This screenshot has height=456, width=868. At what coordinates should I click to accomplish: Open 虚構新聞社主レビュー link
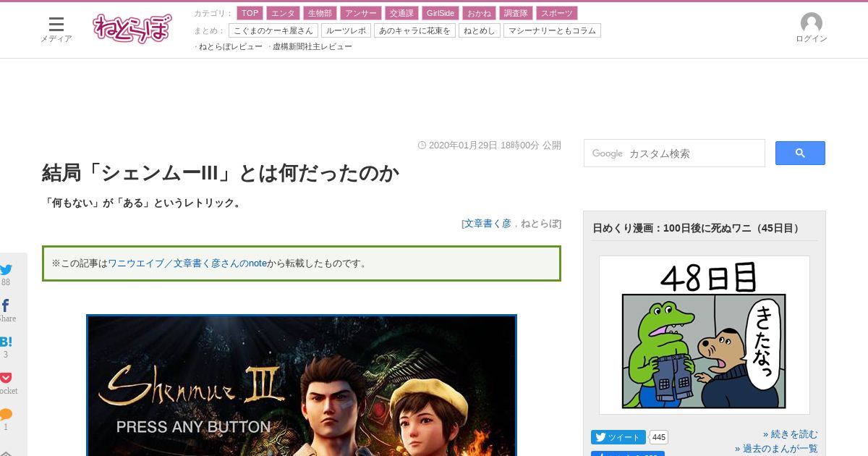(312, 46)
